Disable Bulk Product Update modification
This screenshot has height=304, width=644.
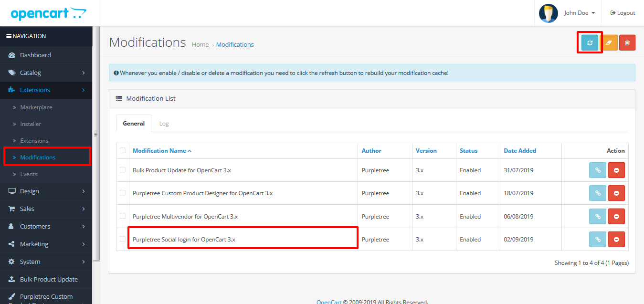[616, 170]
